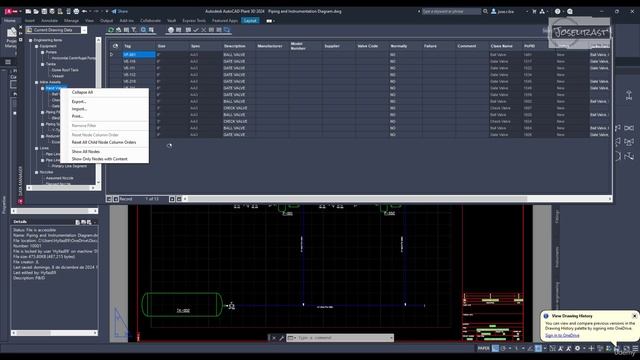
Task: Open the Current Drawing Data dropdown
Action: click(84, 30)
